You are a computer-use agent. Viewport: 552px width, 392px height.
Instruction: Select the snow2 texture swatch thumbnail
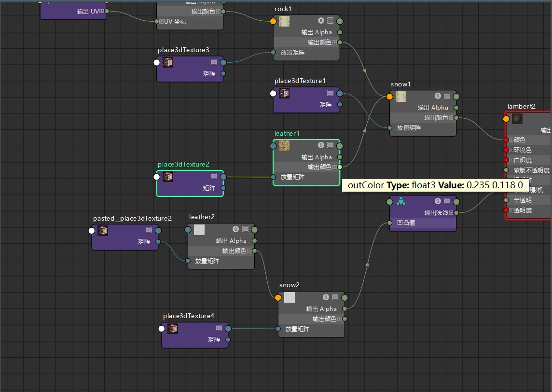(290, 297)
